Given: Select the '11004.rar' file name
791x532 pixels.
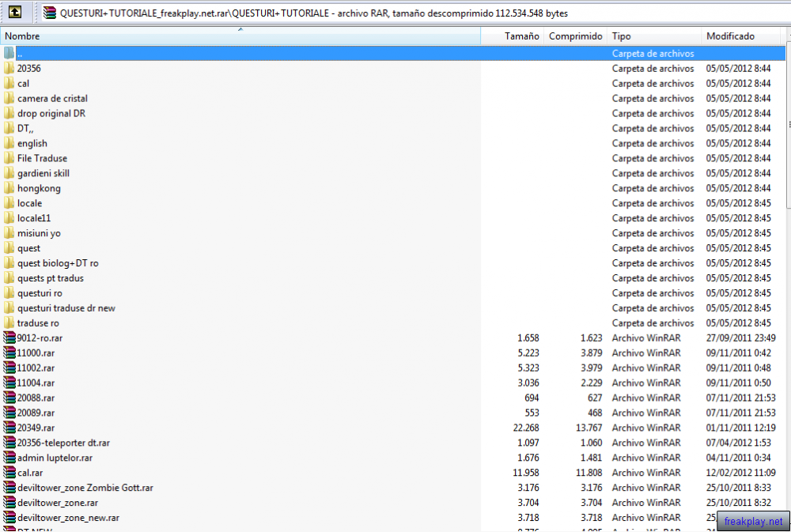Looking at the screenshot, I should pos(36,383).
